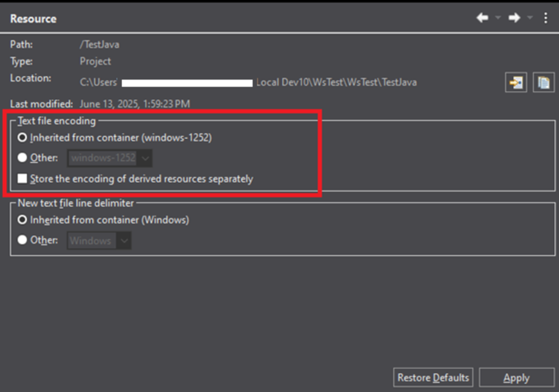Viewport: 559px width, 392px height.
Task: Choose Other radio for line delimiter
Action: coord(22,240)
